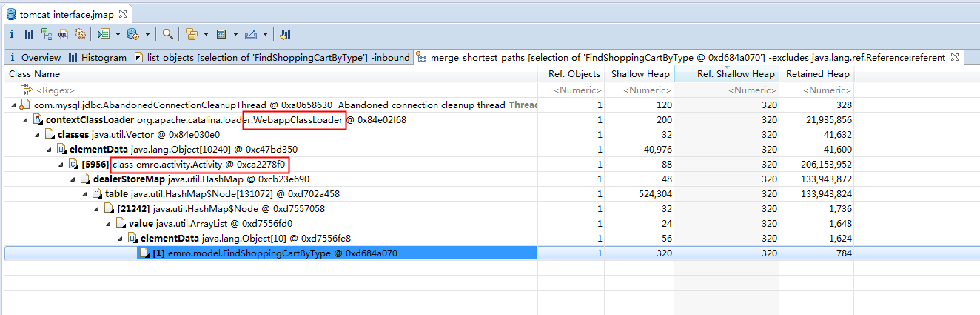Collapse the [21242] HashMap$Node node

[x=98, y=209]
